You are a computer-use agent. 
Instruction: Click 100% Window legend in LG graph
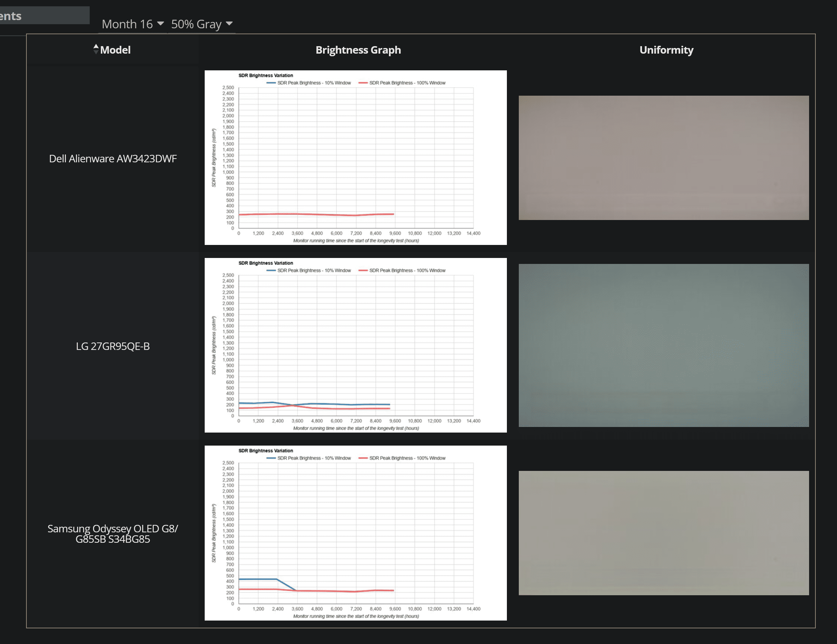[402, 270]
